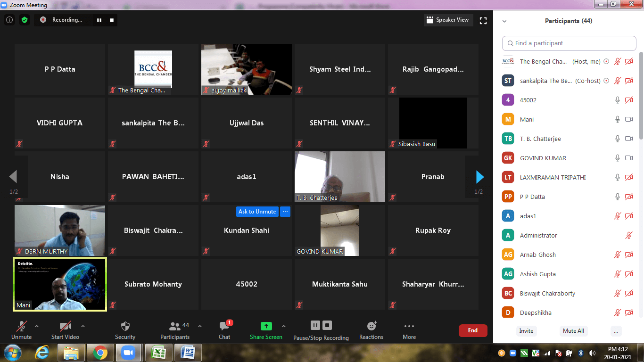644x362 pixels.
Task: Click Bluetooth icon in system tray
Action: coord(581,353)
